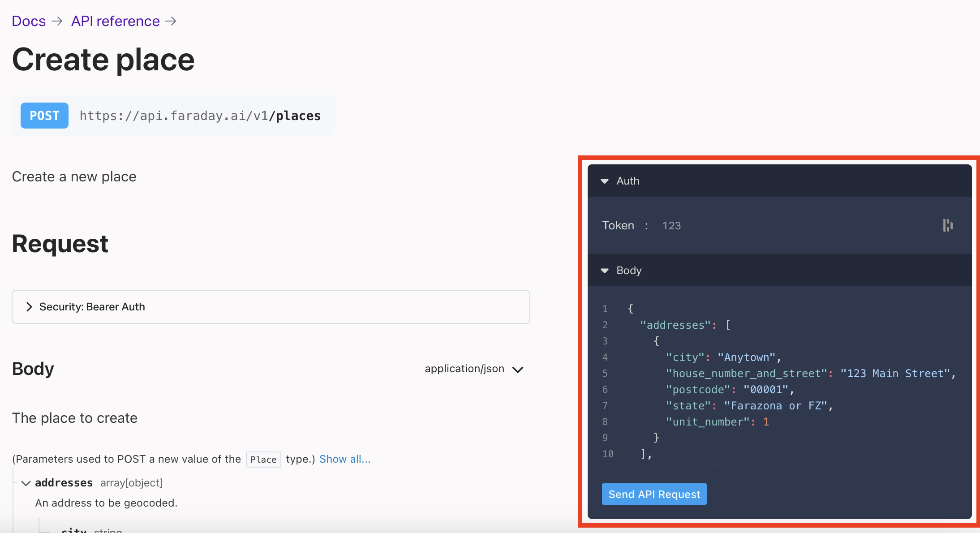Click the "unit_number" value in editor
Viewport: 980px width, 533px height.
pyautogui.click(x=766, y=422)
